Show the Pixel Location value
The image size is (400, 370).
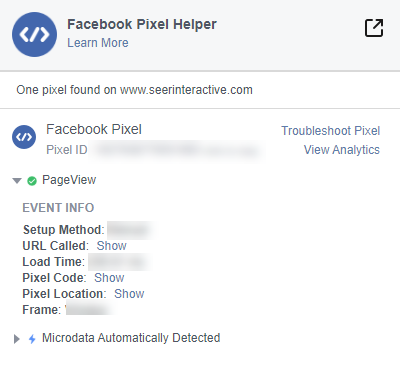pos(129,294)
